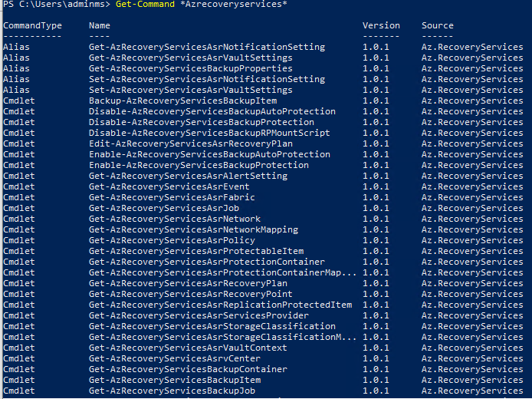Click Az.RecoveryServices source in Get-AzRecoveryServicesAsrPolicy row
Viewport: 532px width, 399px height.
click(x=472, y=241)
